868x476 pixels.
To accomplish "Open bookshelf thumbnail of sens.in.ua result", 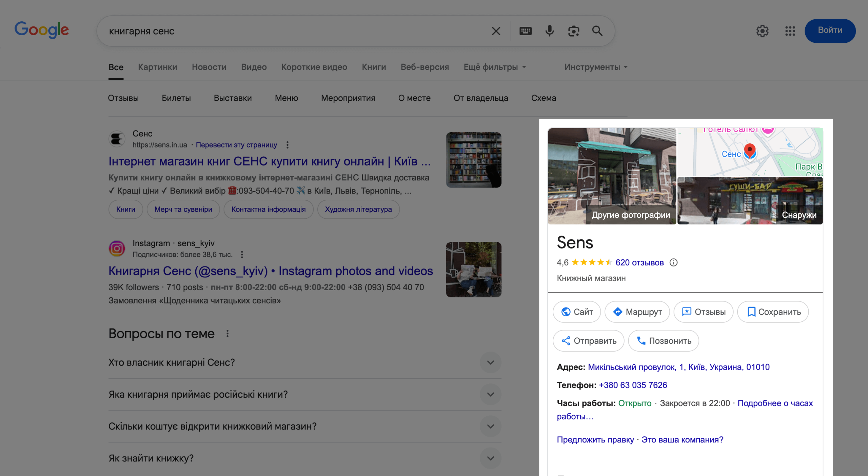I will click(474, 160).
